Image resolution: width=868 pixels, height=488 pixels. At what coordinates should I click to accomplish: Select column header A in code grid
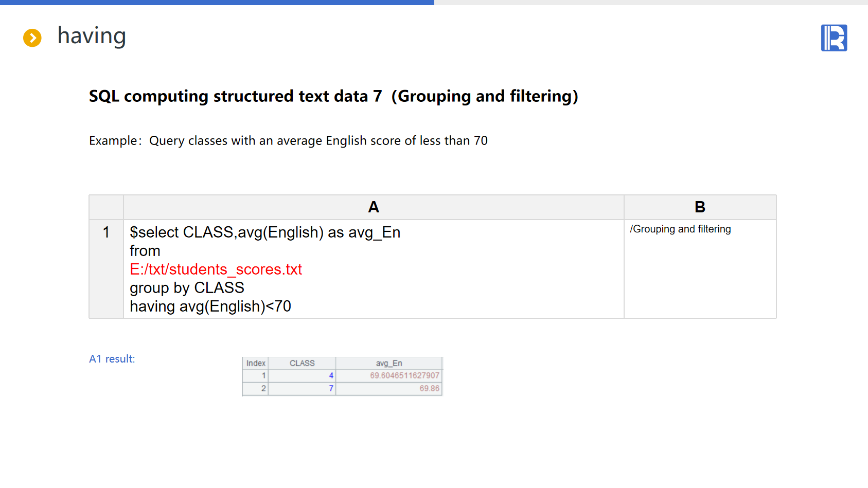pos(374,207)
